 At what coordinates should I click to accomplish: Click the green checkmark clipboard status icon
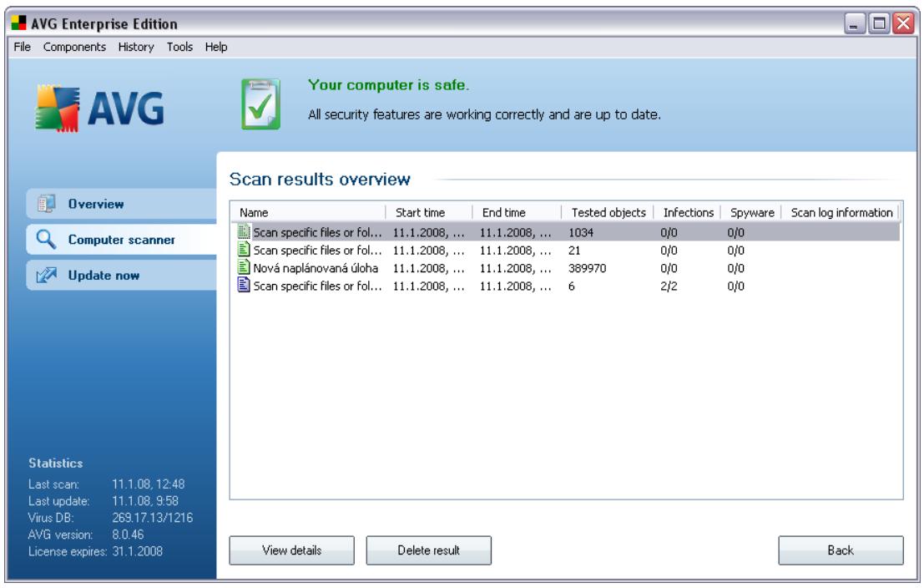(x=260, y=104)
